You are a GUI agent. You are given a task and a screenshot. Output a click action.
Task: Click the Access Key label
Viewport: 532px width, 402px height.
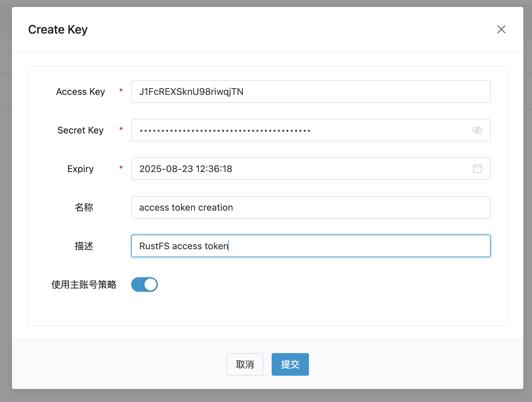click(81, 92)
